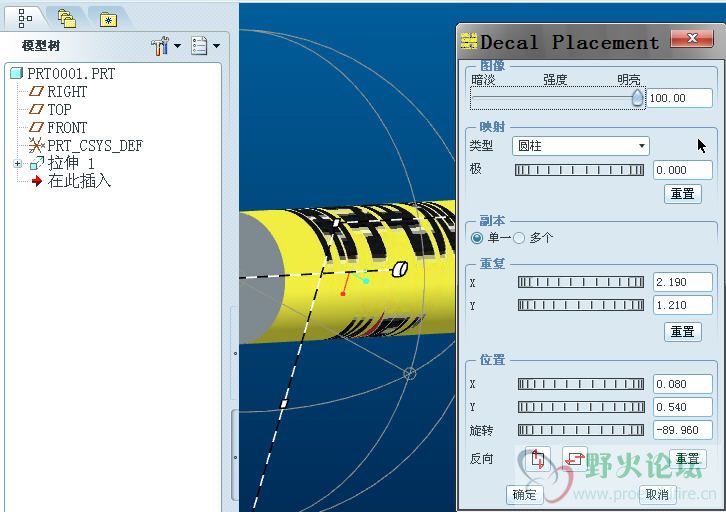Viewport: 726px width, 512px height.
Task: Click the extrude feature icon
Action: click(x=37, y=163)
